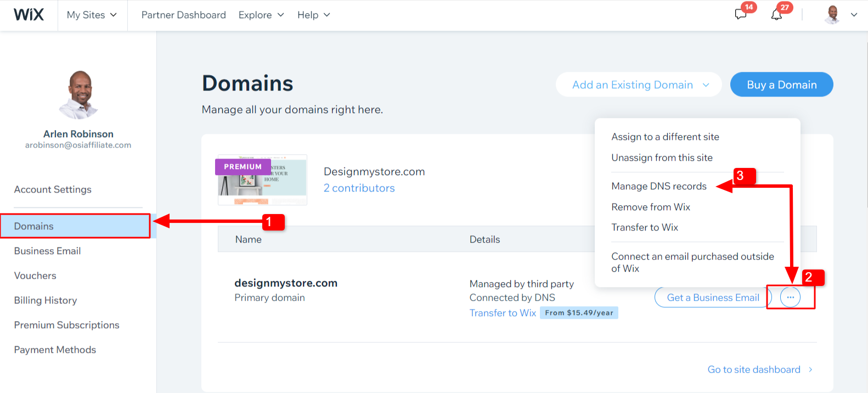The height and width of the screenshot is (393, 868).
Task: Click the Designmystore.com site title
Action: (374, 172)
